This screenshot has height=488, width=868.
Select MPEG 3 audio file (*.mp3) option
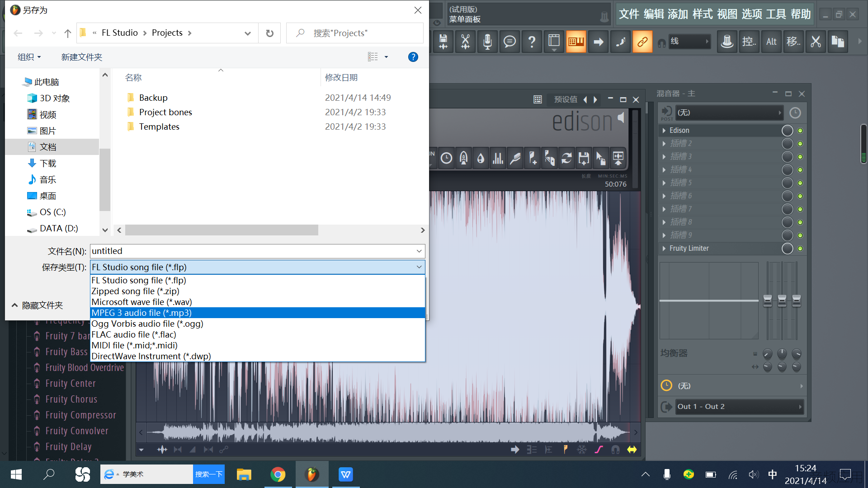click(x=258, y=313)
